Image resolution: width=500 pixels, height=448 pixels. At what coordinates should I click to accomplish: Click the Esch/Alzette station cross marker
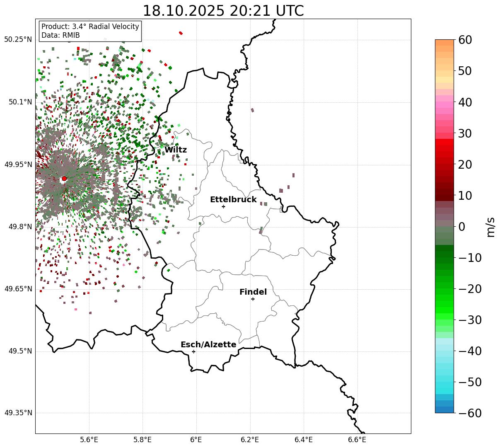tap(193, 351)
